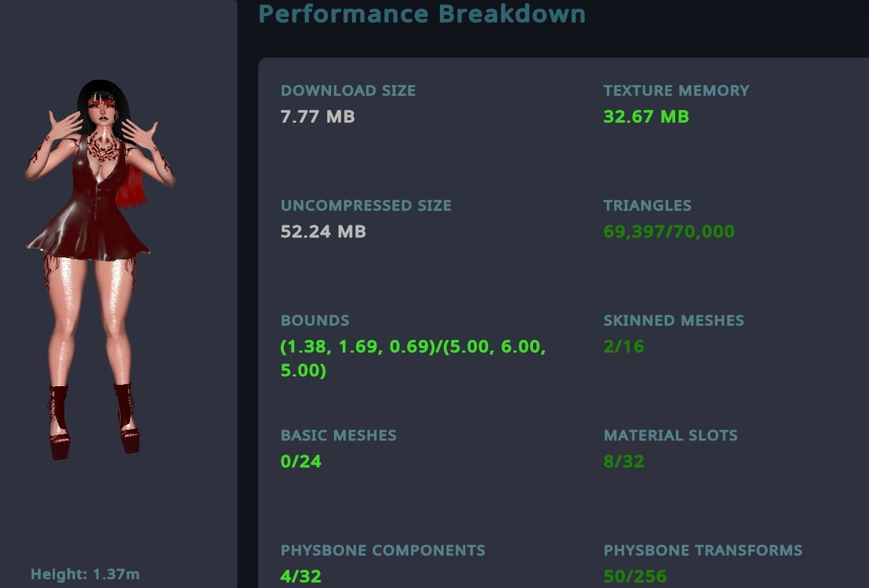The image size is (869, 588).
Task: Select the 69,397/70,000 triangles value
Action: [x=669, y=231]
